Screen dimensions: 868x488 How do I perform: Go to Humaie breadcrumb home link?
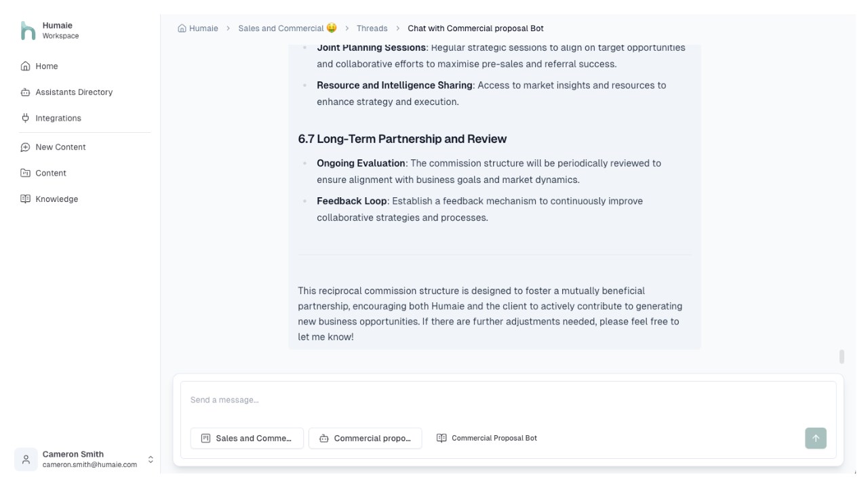pyautogui.click(x=198, y=28)
